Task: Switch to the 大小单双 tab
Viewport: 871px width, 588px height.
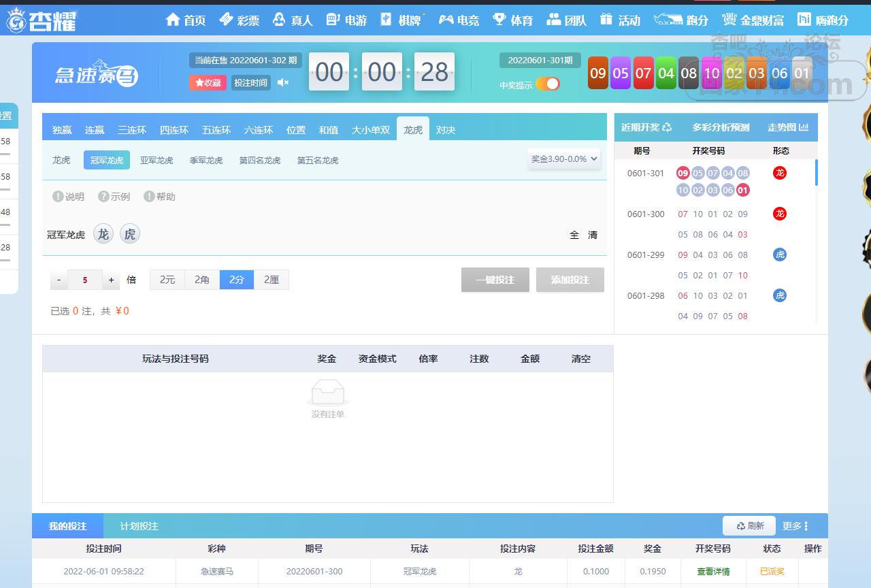Action: click(370, 130)
